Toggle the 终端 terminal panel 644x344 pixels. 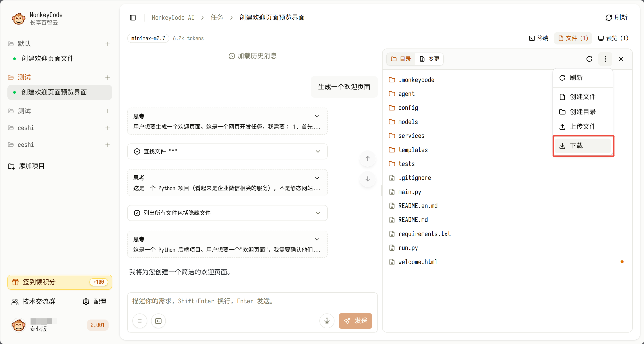[x=539, y=38]
